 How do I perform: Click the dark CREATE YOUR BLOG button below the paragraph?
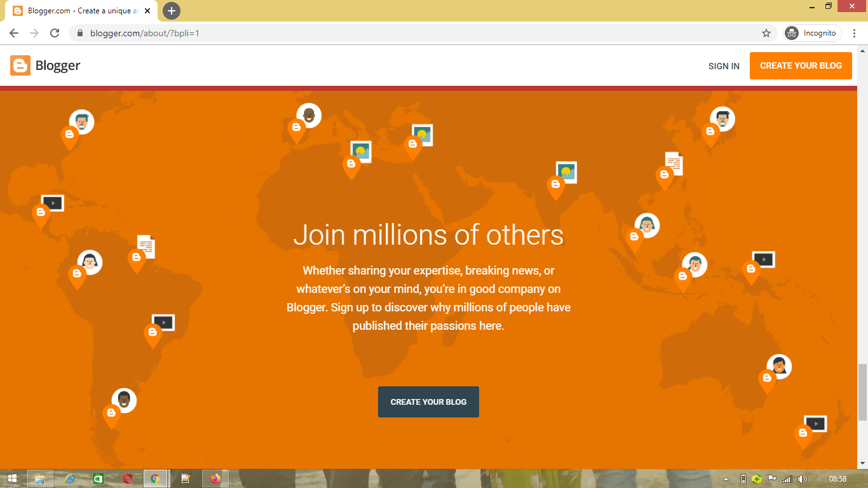[428, 402]
